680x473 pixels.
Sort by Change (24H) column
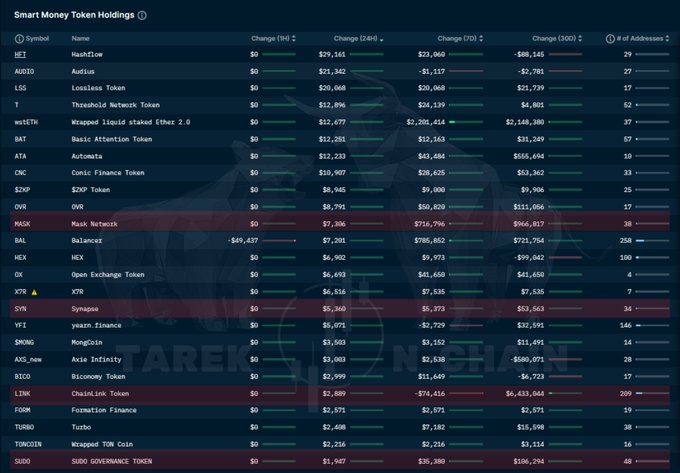[x=358, y=39]
